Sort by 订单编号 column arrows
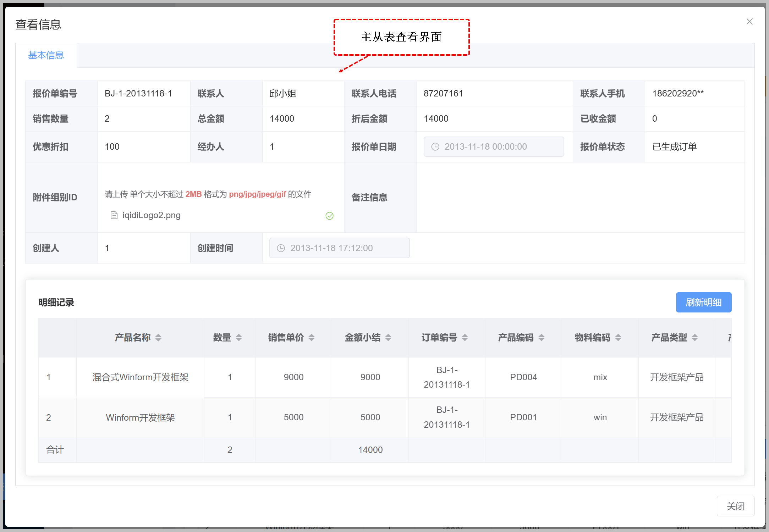The height and width of the screenshot is (532, 769). [465, 338]
